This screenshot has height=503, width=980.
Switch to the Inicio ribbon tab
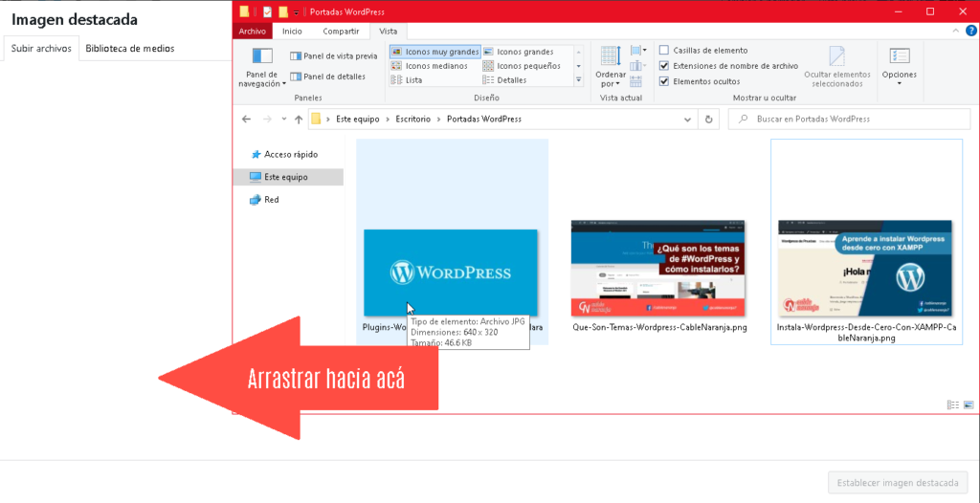(x=292, y=32)
